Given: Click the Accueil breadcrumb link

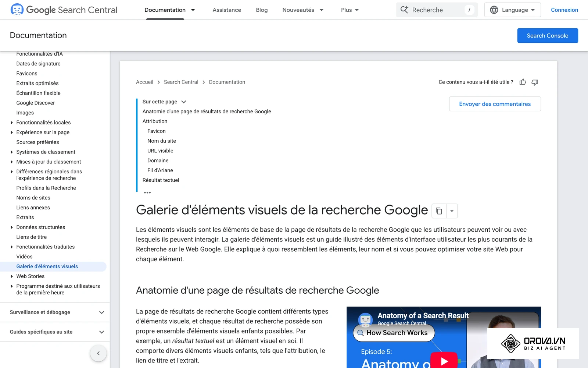Looking at the screenshot, I should click(144, 82).
